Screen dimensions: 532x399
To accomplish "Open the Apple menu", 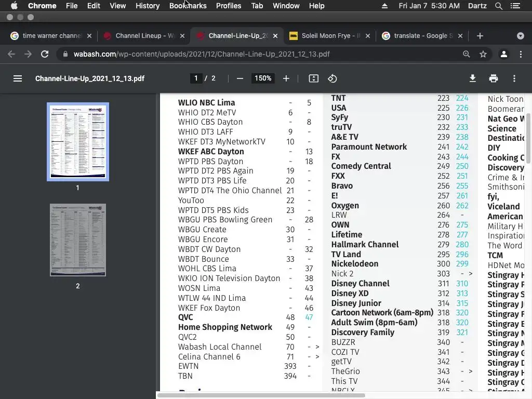I will click(14, 6).
